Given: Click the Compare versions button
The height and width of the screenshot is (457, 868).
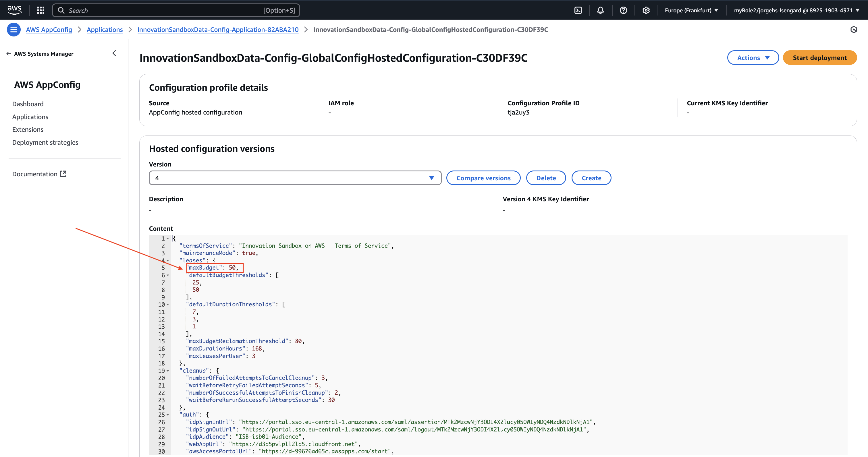Looking at the screenshot, I should coord(483,178).
